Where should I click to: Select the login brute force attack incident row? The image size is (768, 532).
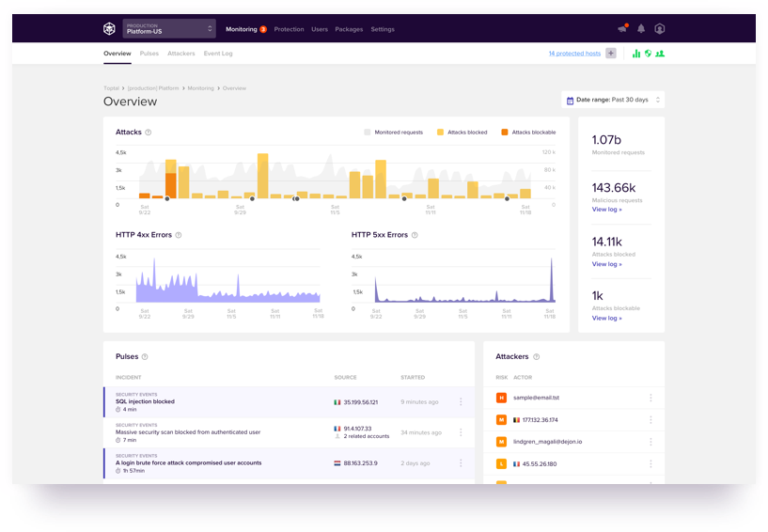216,462
